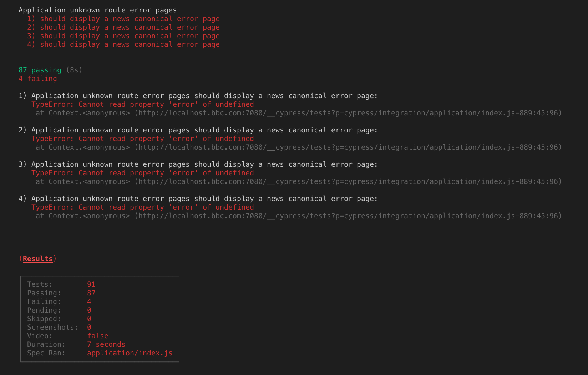This screenshot has width=588, height=375.
Task: Select the 'application/index.js' Spec Ran entry
Action: 130,353
